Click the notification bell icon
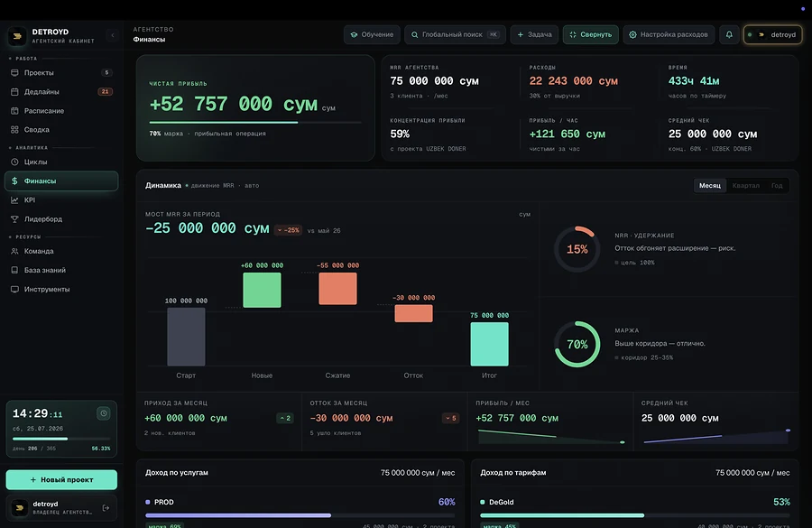This screenshot has height=528, width=812. click(729, 34)
